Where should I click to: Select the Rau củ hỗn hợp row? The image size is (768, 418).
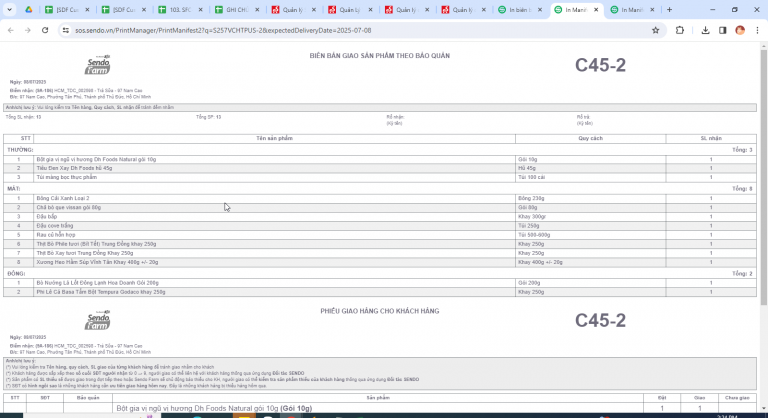pos(380,235)
